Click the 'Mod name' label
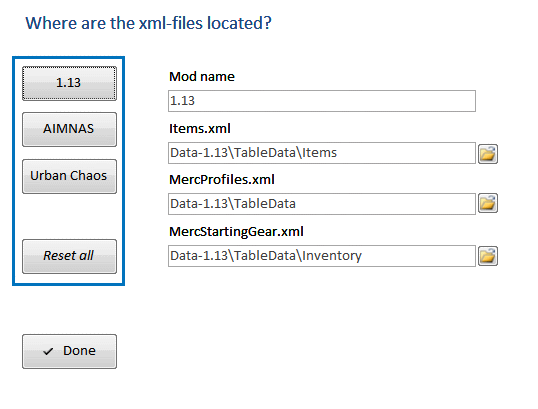 pyautogui.click(x=202, y=77)
